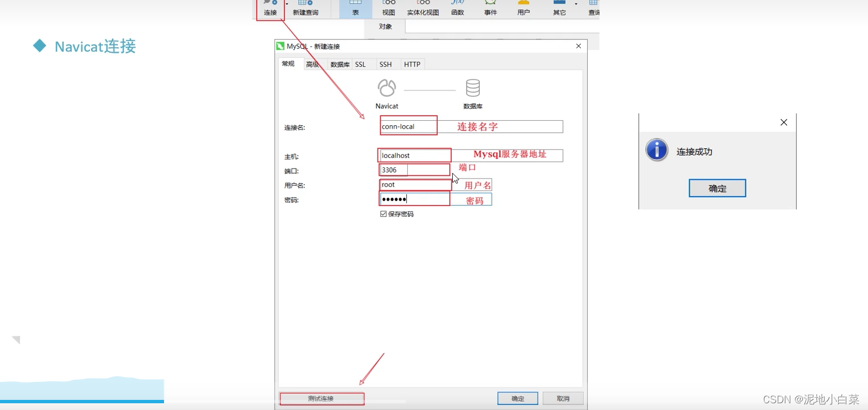868x410 pixels.
Task: Switch to the SSL tab
Action: click(x=361, y=65)
